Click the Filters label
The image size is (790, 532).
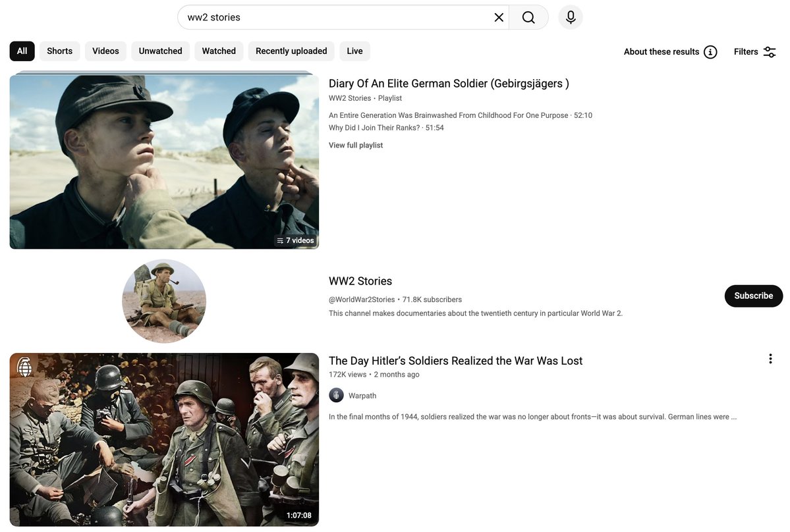pos(746,52)
